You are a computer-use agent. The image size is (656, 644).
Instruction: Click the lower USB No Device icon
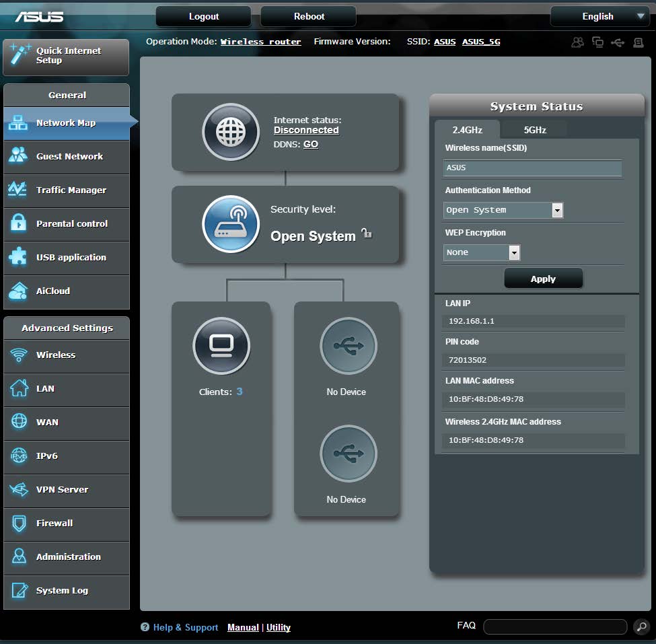pos(349,453)
